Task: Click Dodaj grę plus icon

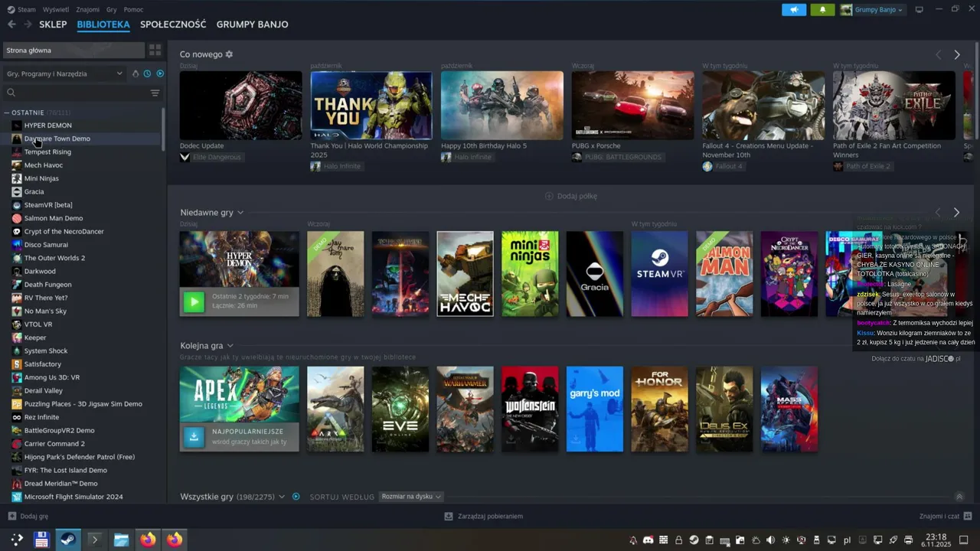Action: (11, 517)
